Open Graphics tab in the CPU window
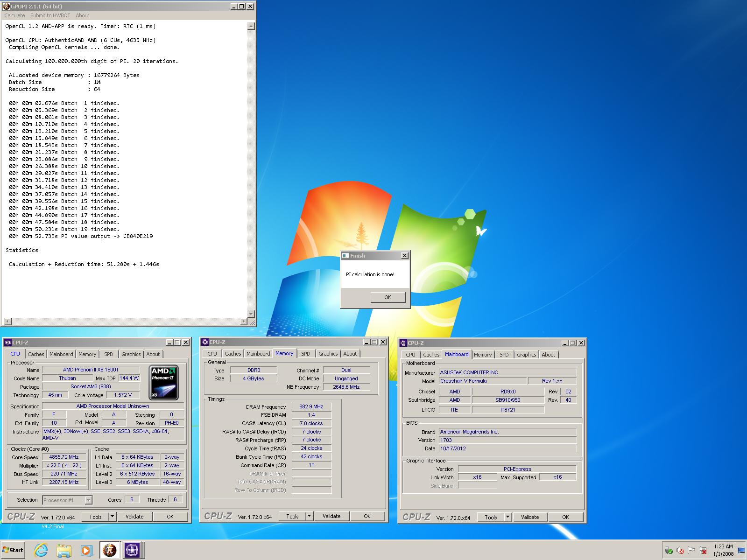Image resolution: width=747 pixels, height=560 pixels. tap(131, 354)
